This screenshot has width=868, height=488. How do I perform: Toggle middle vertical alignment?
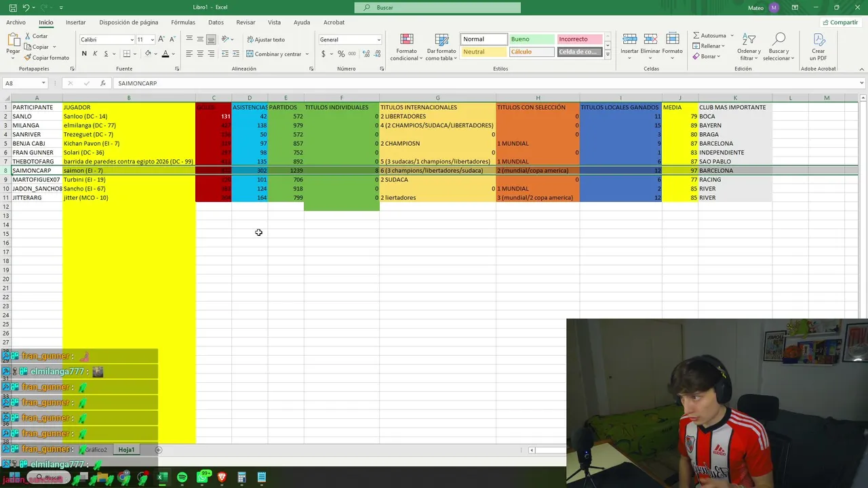point(200,39)
